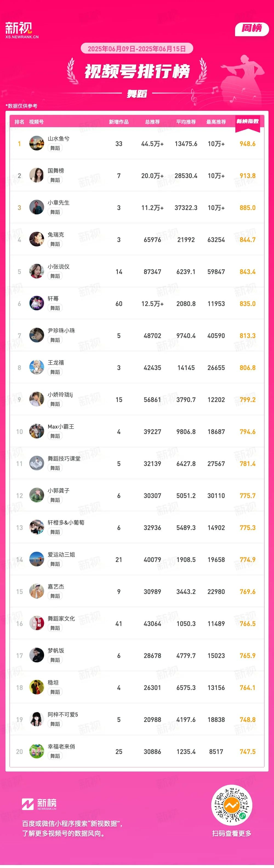274x868 pixels.
Task: Click the 稳坦 account avatar
Action: tap(36, 688)
